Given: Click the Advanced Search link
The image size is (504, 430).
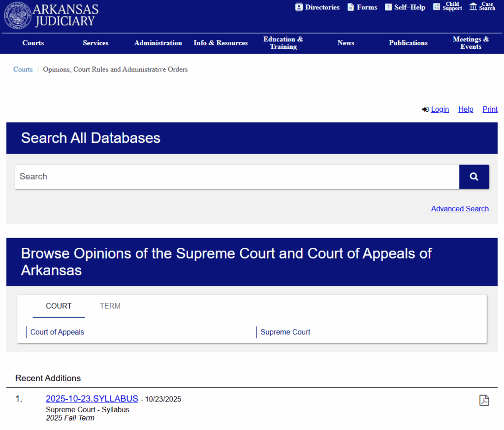Looking at the screenshot, I should (x=460, y=209).
